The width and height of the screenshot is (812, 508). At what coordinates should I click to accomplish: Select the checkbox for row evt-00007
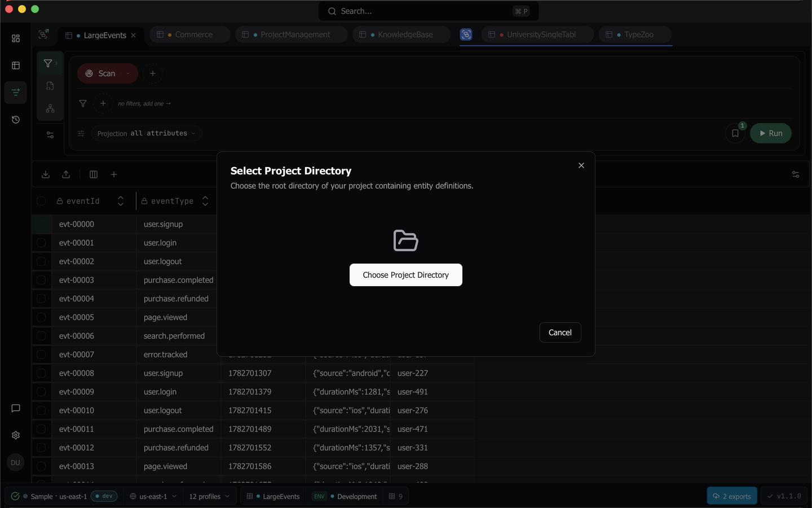41,354
